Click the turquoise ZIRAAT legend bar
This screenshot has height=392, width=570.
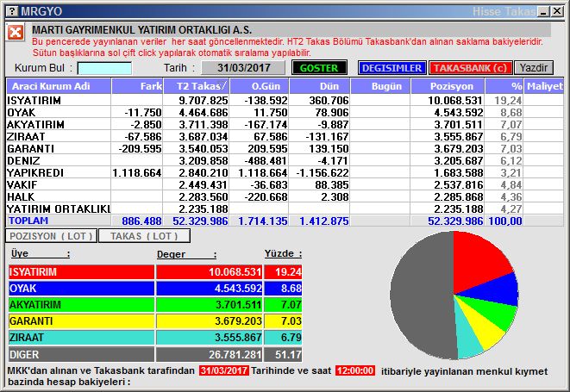tap(81, 338)
